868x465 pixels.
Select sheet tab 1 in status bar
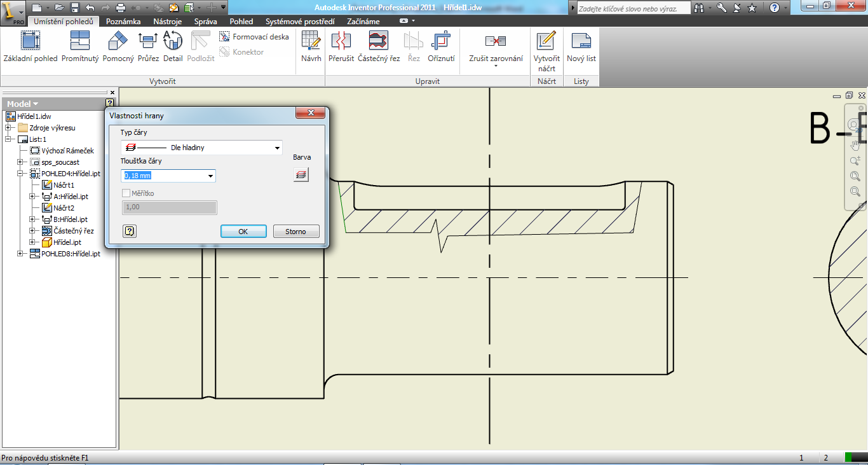(801, 458)
